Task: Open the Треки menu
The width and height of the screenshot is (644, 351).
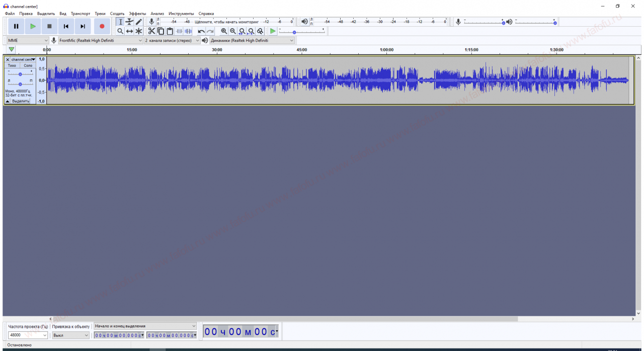Action: click(x=100, y=14)
